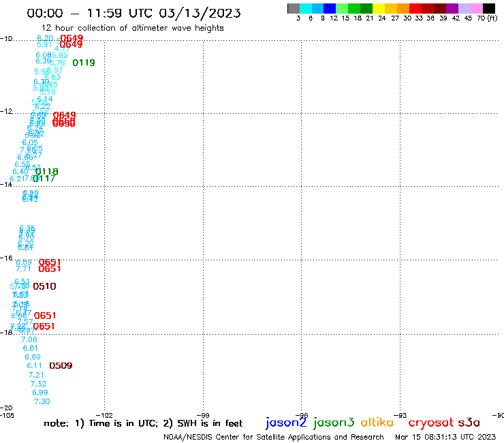Pick the yellow 24 ft legend swatch
This screenshot has width=504, height=443.
[x=379, y=8]
